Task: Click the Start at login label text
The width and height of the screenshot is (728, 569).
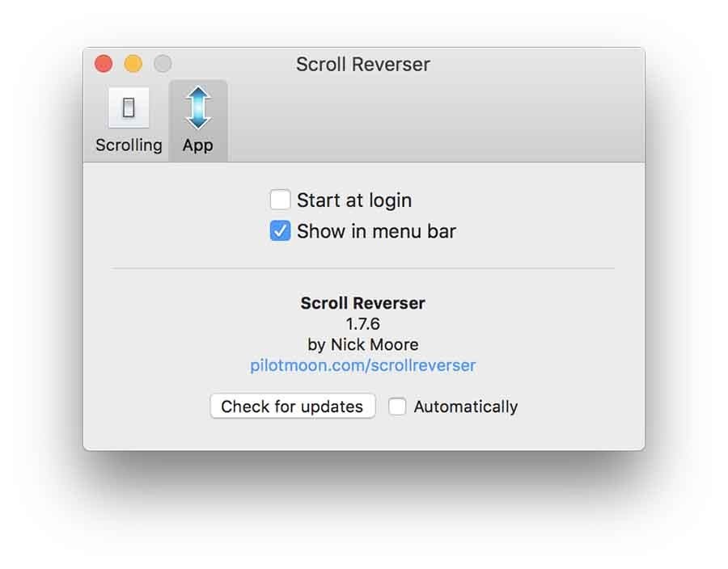Action: click(x=353, y=200)
